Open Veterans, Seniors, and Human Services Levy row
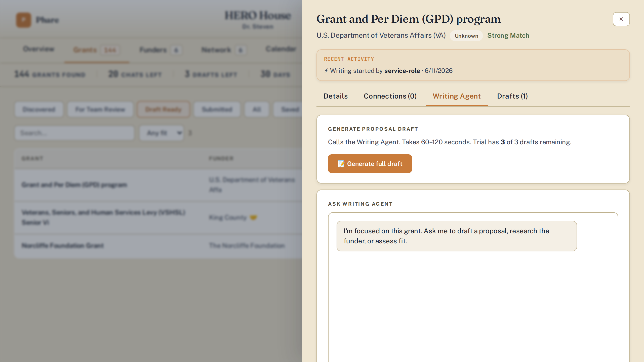Viewport: 644px width, 362px height. 158,217
